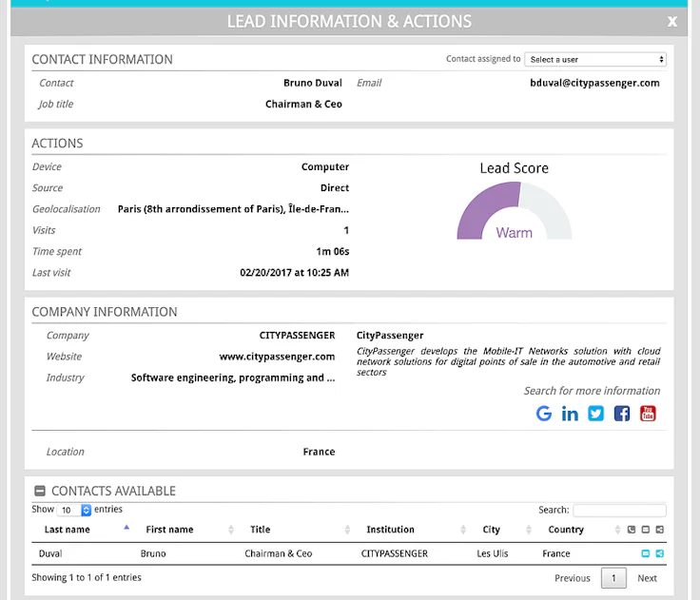Image resolution: width=700 pixels, height=600 pixels.
Task: Change the Show entries count dropdown
Action: (x=74, y=510)
